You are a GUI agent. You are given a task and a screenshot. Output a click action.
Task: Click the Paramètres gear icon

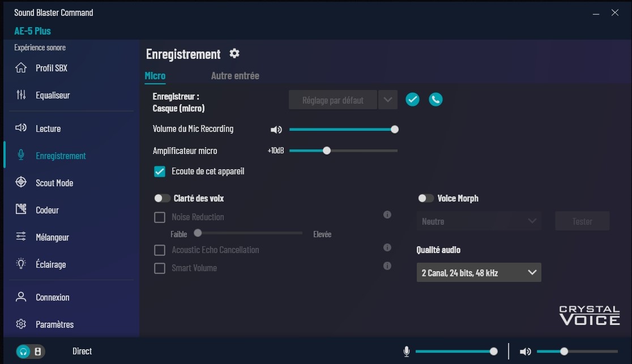click(21, 324)
